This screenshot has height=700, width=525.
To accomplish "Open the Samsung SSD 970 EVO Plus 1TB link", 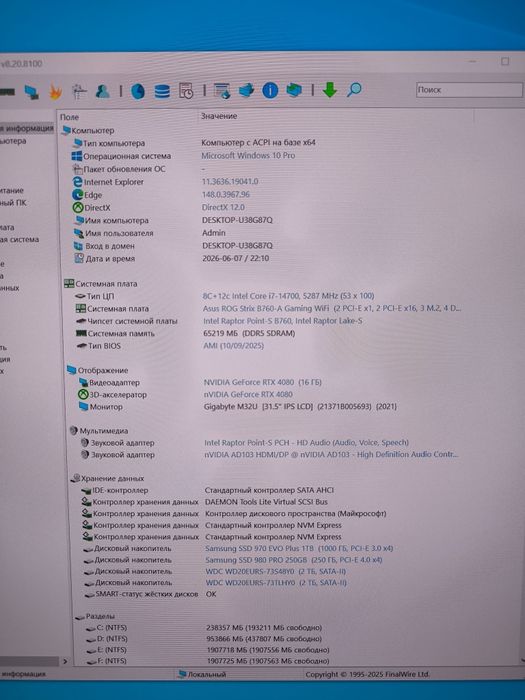I will click(x=299, y=548).
